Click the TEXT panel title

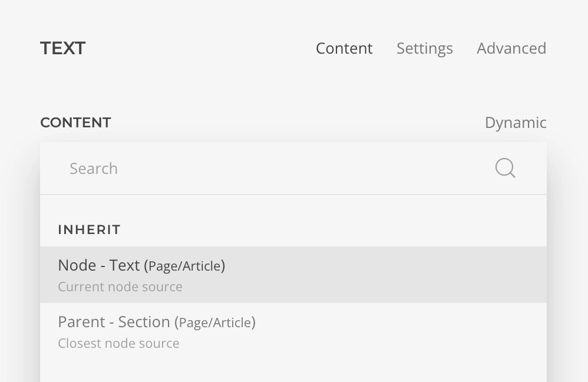pyautogui.click(x=63, y=48)
